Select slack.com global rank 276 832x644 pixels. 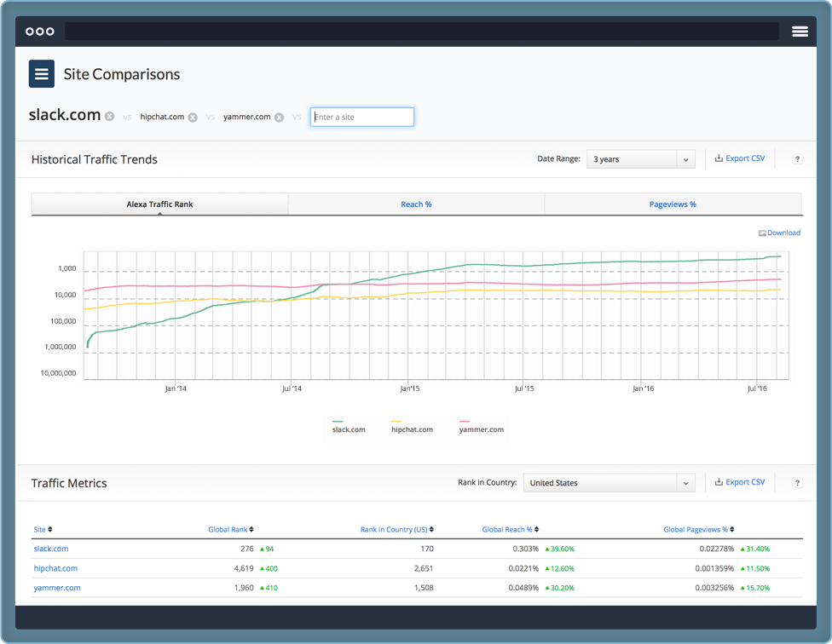coord(246,549)
